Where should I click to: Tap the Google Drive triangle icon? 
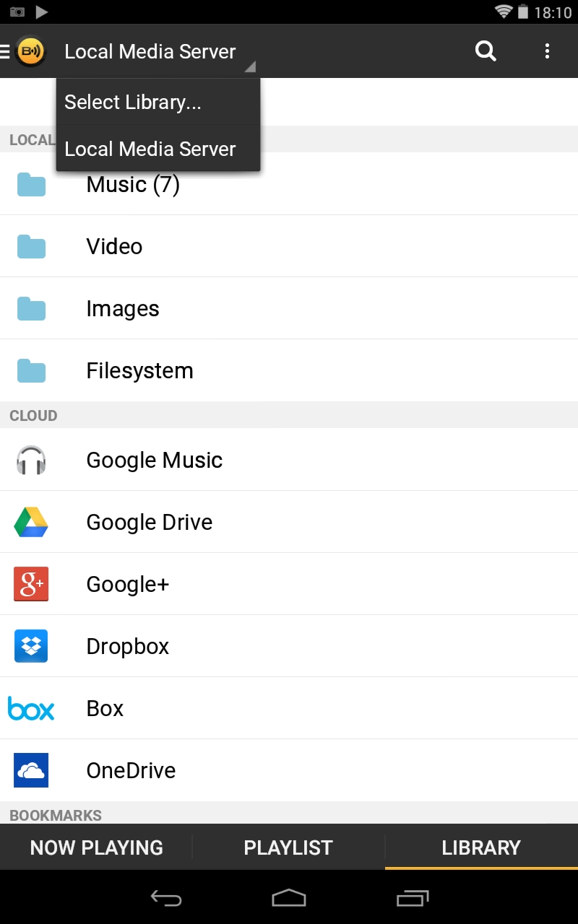click(x=31, y=522)
